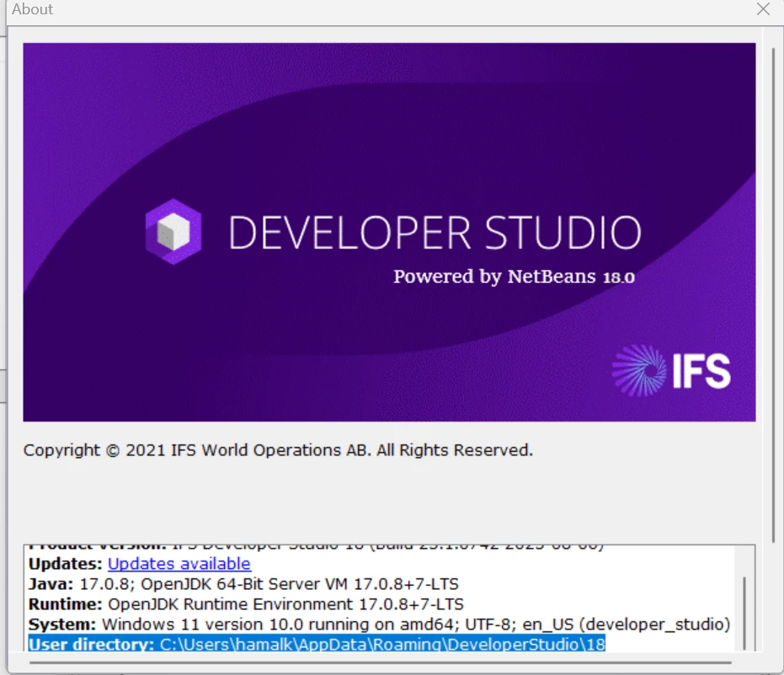Click the highlighted User directory path line
Screen dimensions: 784x675
(x=317, y=644)
